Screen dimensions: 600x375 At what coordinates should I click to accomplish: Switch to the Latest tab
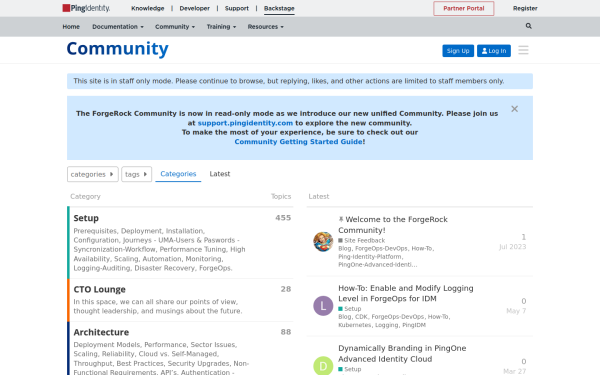click(x=220, y=174)
